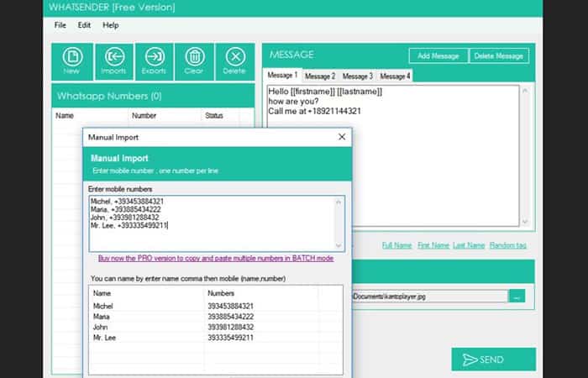The image size is (588, 378).
Task: Click the Add Message button
Action: tap(438, 56)
